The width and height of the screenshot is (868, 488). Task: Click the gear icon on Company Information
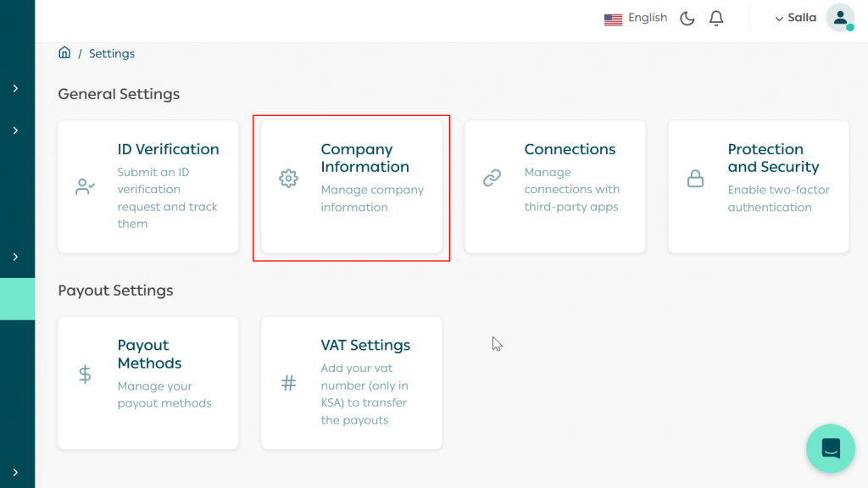(x=288, y=178)
